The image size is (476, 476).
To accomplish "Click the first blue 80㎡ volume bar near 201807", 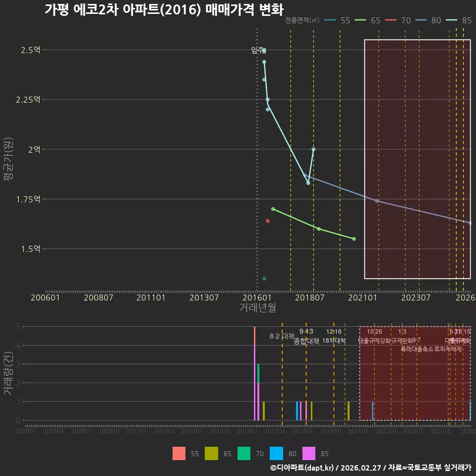I will [297, 411].
